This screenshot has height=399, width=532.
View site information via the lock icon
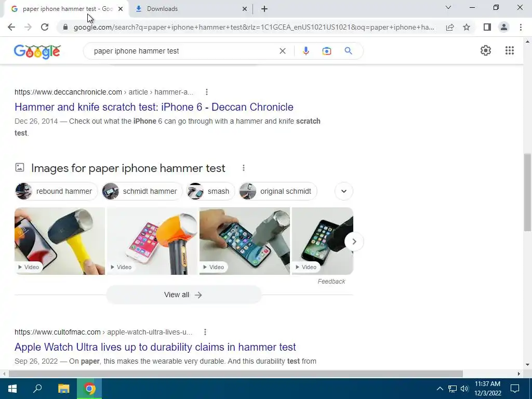click(65, 27)
